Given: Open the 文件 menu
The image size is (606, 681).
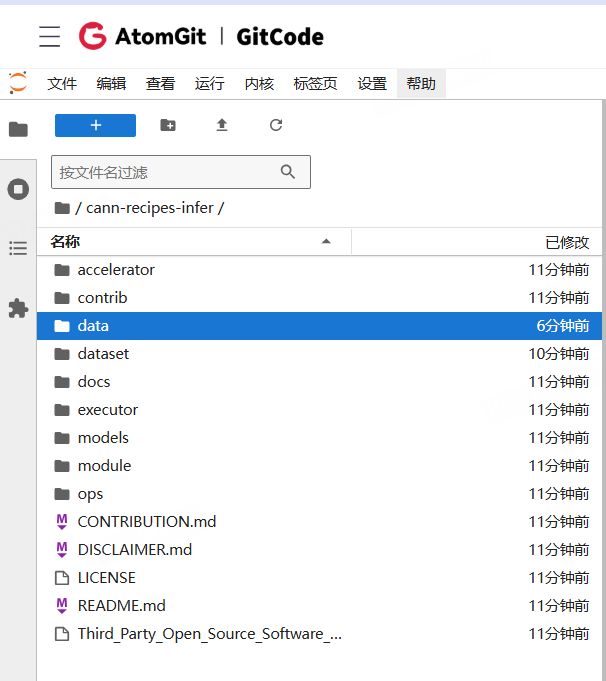Looking at the screenshot, I should [62, 83].
